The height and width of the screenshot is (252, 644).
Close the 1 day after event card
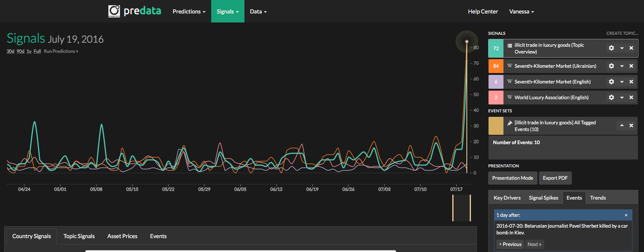tap(626, 215)
